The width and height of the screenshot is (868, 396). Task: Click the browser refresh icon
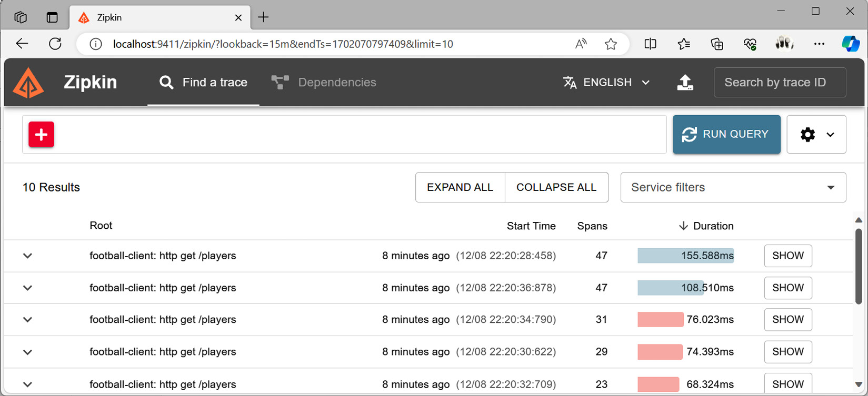coord(55,44)
